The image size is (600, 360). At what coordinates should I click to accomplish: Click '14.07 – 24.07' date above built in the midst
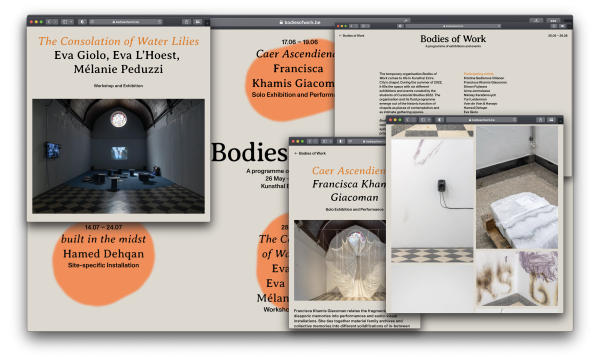coord(103,227)
